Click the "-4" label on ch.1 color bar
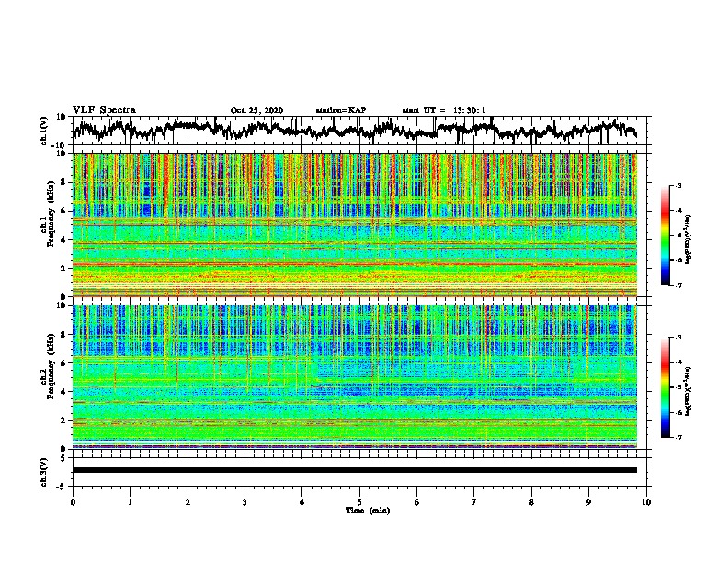 click(x=678, y=211)
